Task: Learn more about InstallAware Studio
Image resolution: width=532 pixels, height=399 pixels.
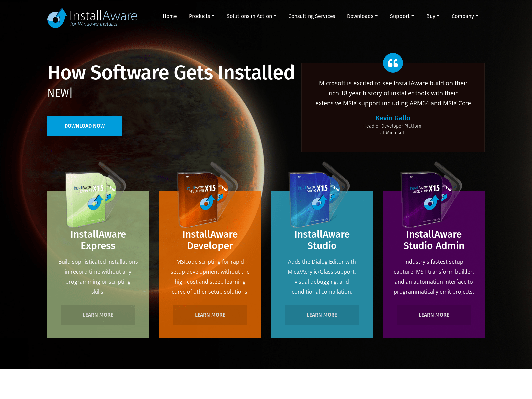Action: 322,315
